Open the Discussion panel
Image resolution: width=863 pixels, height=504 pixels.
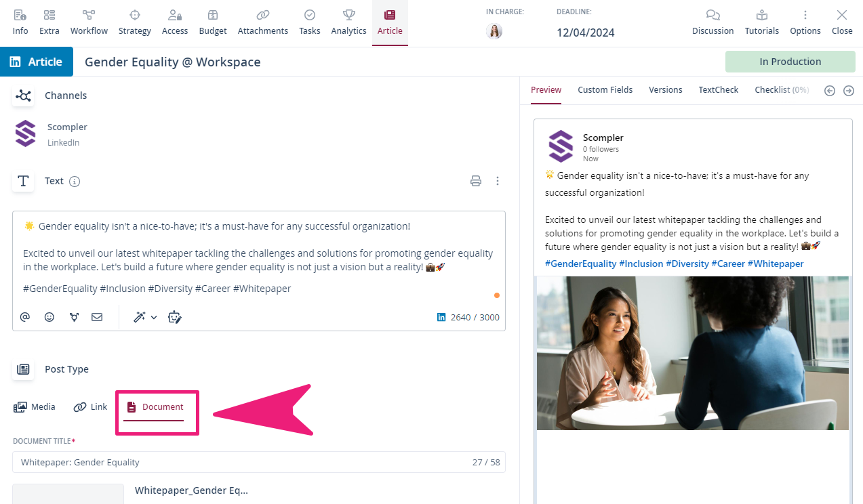(x=713, y=22)
